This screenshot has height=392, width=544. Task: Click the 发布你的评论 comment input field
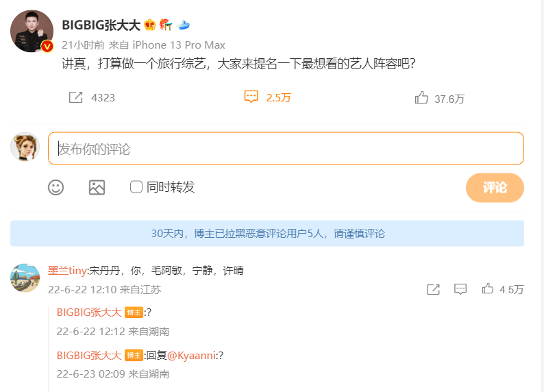pos(286,148)
